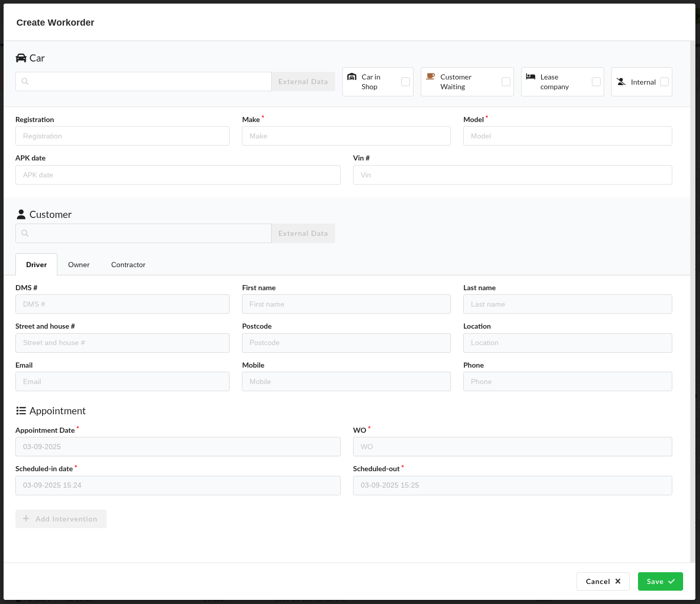Enable the Customer Waiting checkbox
Screen dimensions: 700x604
pyautogui.click(x=506, y=82)
